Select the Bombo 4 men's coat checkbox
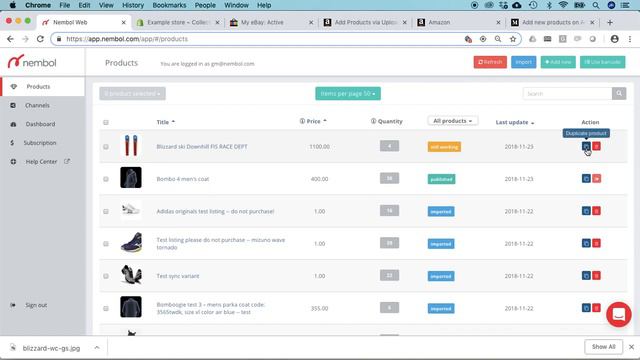 pos(106,179)
